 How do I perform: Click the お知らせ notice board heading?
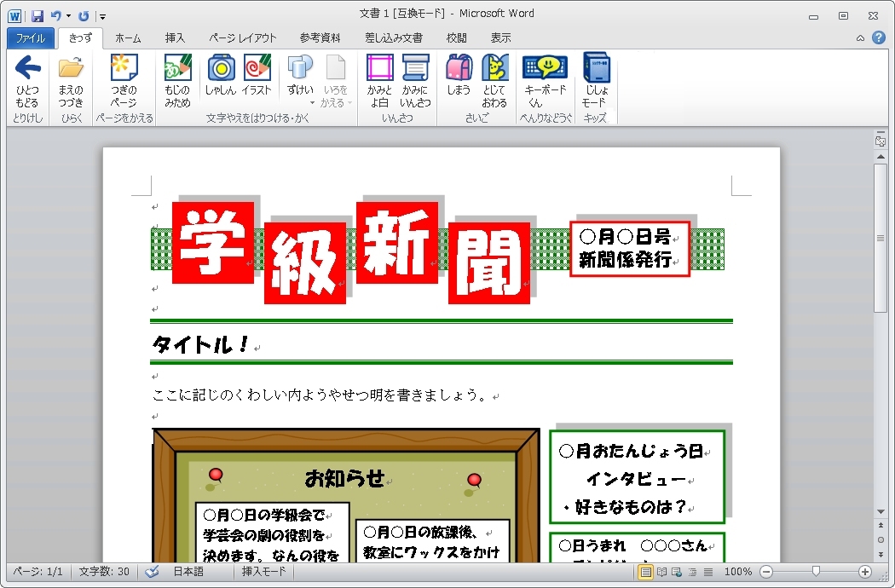coord(344,478)
